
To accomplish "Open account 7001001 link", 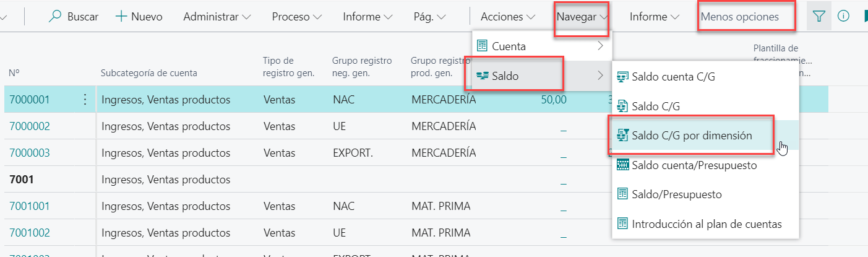I will pyautogui.click(x=30, y=206).
